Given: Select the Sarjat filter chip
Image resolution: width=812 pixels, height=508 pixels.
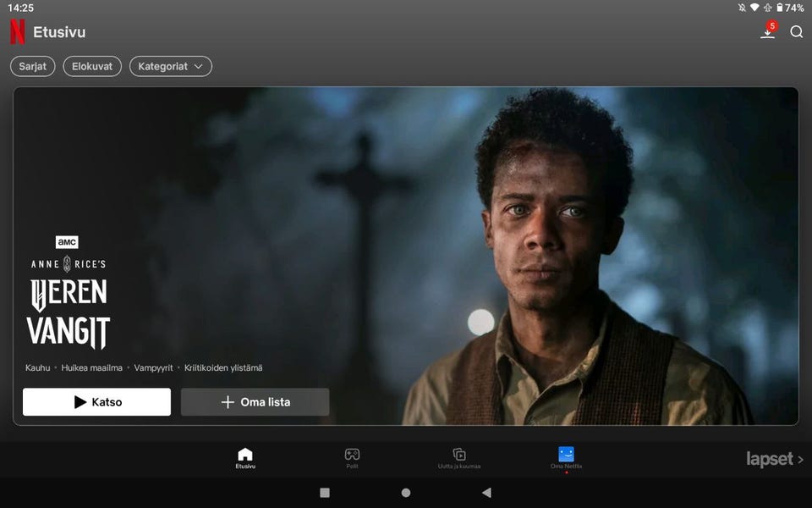Looking at the screenshot, I should tap(33, 66).
